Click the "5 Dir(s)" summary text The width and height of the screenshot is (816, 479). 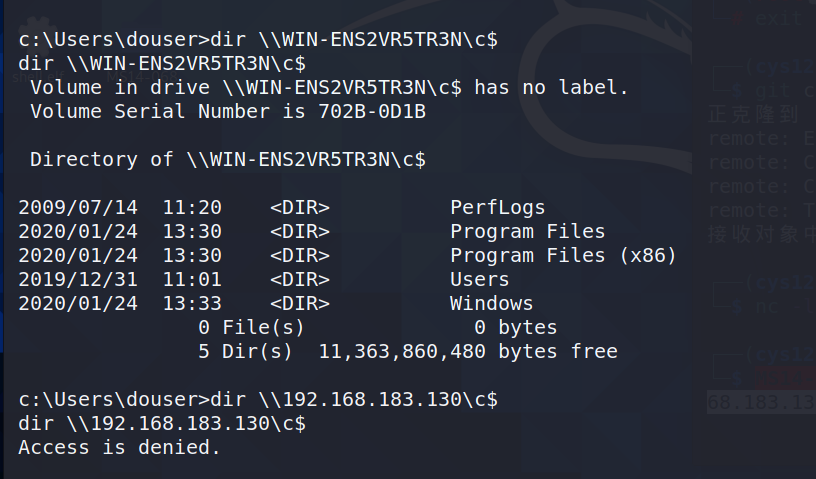[x=244, y=352]
